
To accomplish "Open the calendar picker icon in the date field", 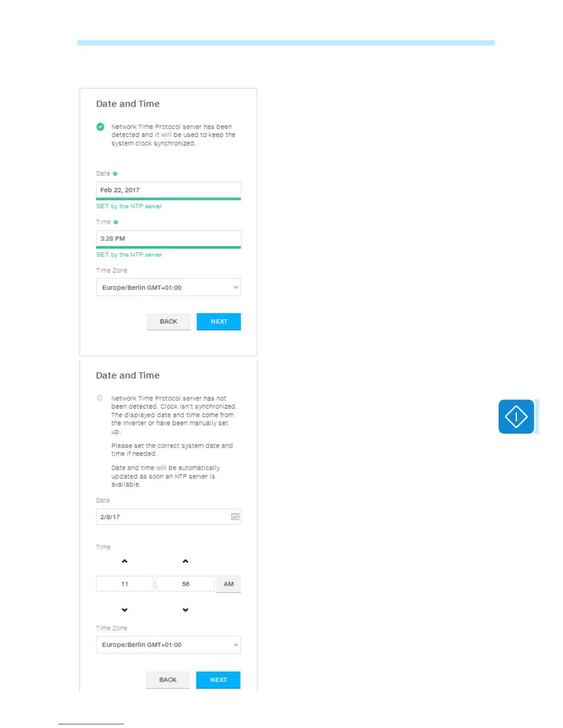I will coord(235,517).
